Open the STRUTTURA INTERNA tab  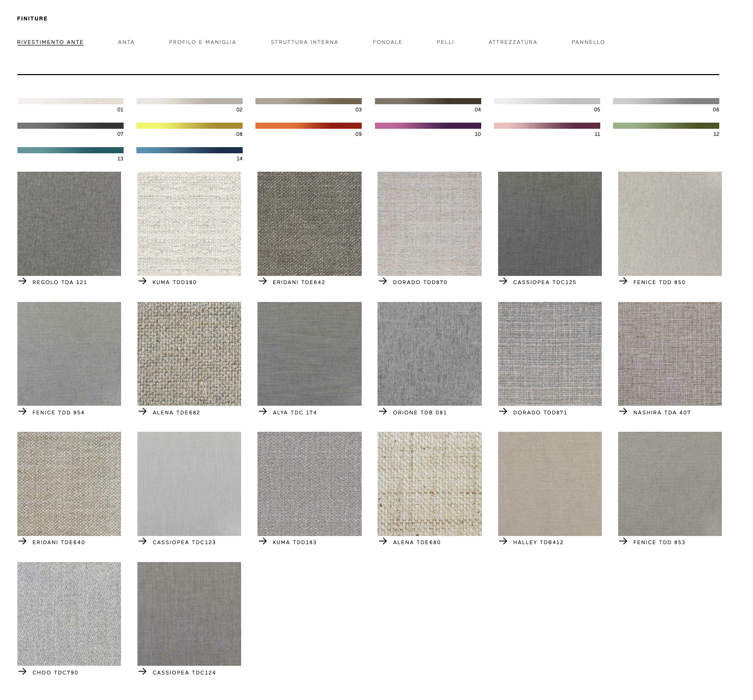(x=304, y=42)
